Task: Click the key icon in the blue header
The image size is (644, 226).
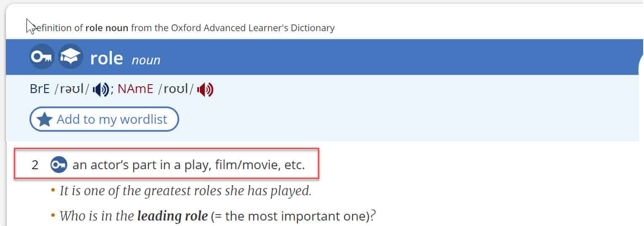Action: pyautogui.click(x=42, y=57)
